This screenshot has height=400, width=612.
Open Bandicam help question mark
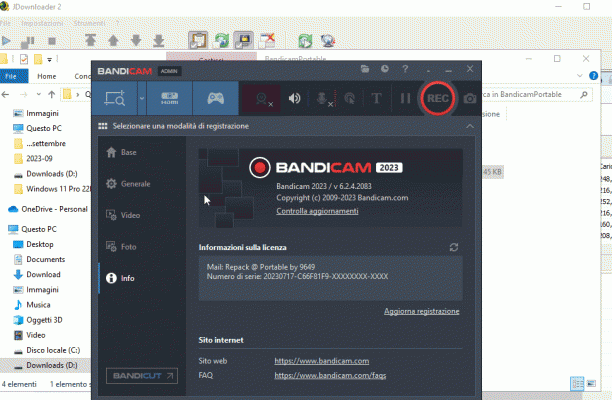pos(405,69)
